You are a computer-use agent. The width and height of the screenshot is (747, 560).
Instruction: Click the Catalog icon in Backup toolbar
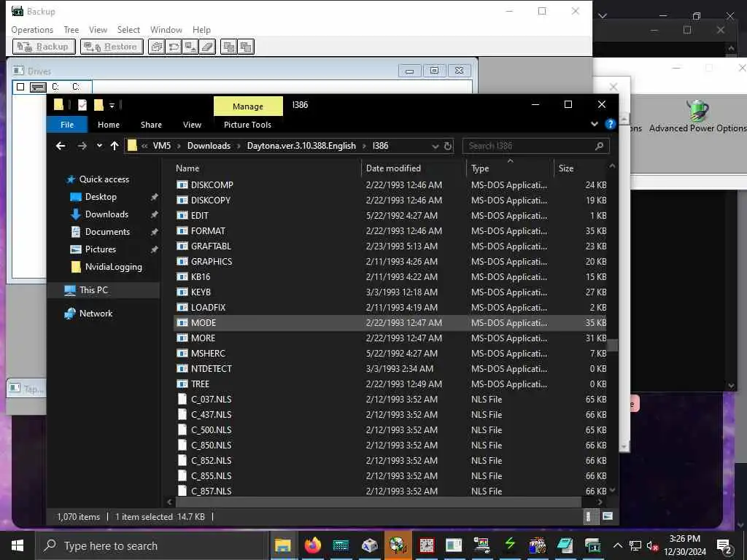156,47
